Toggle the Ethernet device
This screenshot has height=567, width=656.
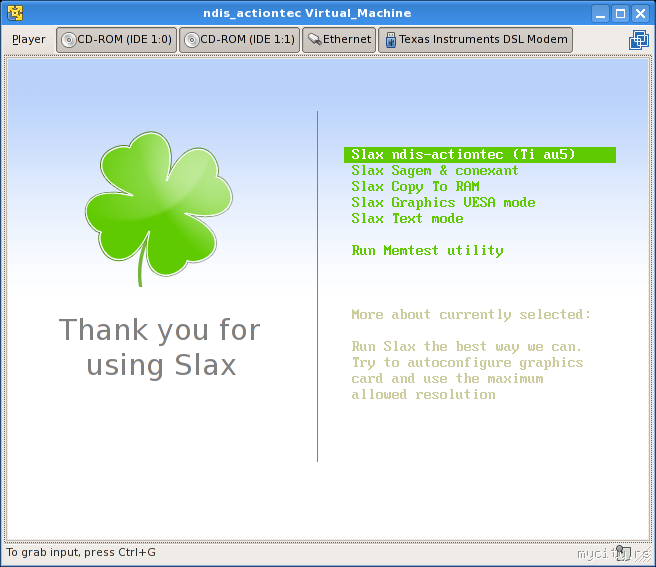339,40
